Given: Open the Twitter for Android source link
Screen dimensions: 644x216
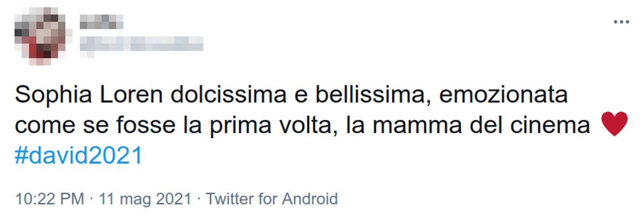Looking at the screenshot, I should coord(272,199).
